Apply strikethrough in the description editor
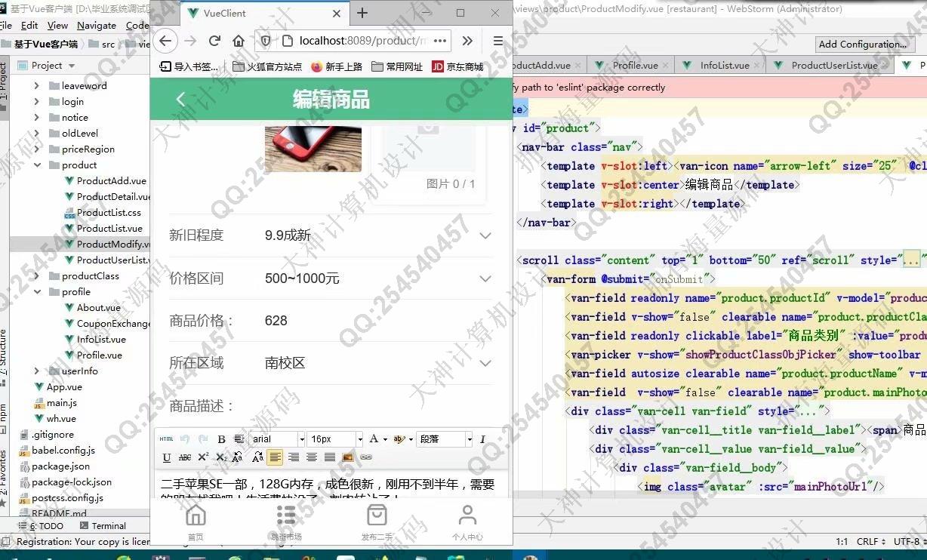The height and width of the screenshot is (560, 927). point(185,457)
